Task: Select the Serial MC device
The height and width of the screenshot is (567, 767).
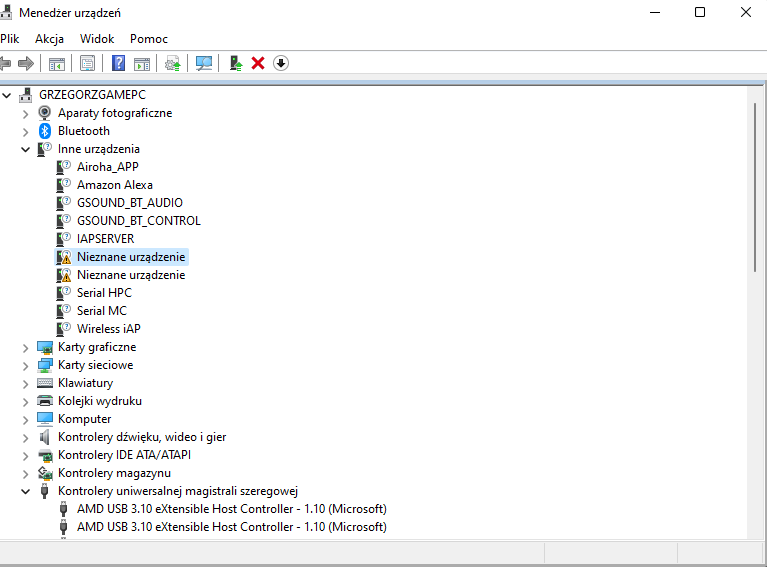Action: click(x=102, y=311)
